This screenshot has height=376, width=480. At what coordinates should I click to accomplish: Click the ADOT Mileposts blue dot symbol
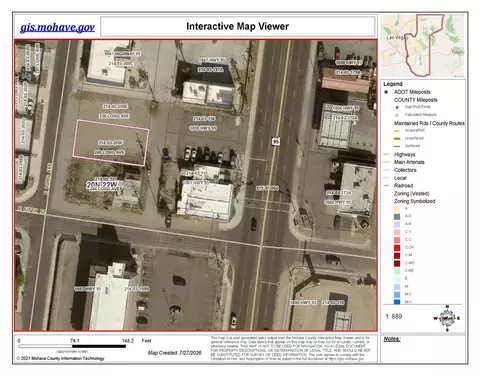pyautogui.click(x=386, y=92)
